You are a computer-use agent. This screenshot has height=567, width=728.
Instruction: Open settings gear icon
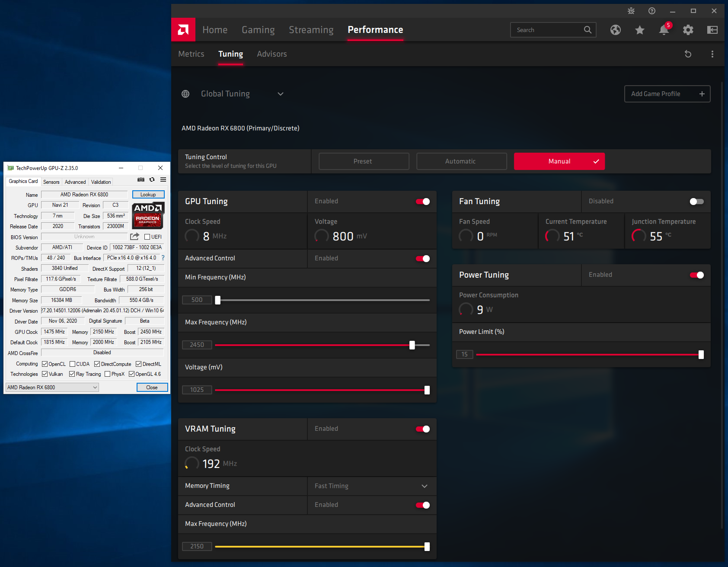pyautogui.click(x=688, y=30)
